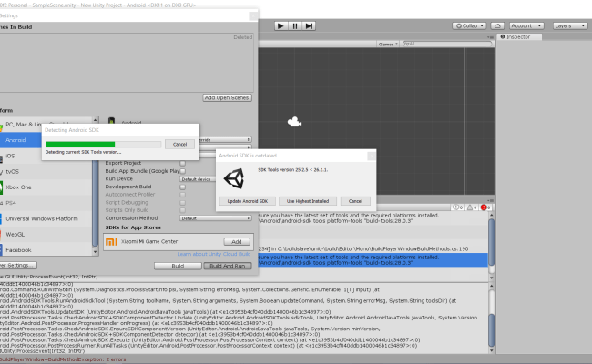Select the Android platform
Viewport: 592px width, 364px height.
pos(21,140)
